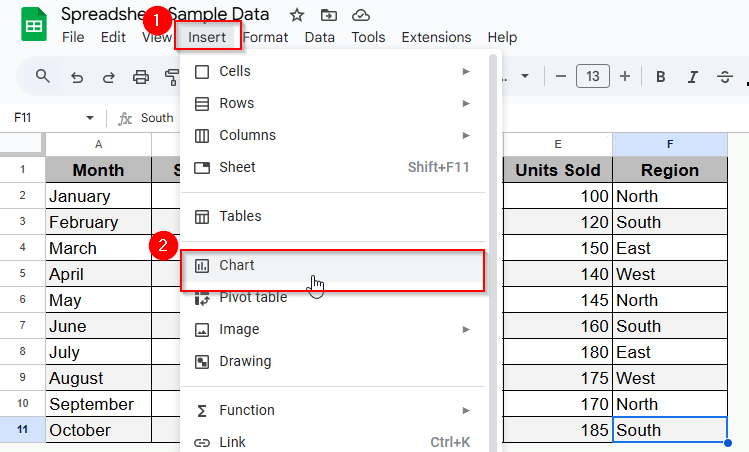Star this spreadsheet with the star icon

(x=297, y=15)
